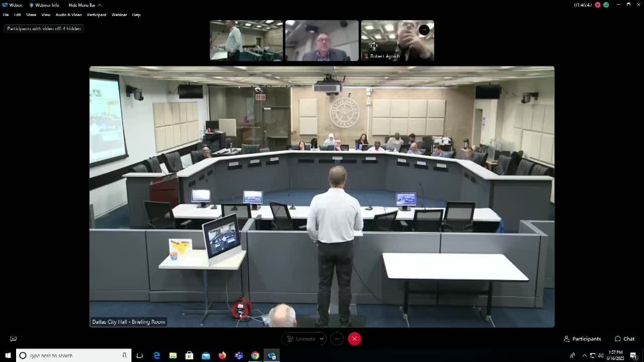Open the notification center icon
The width and height of the screenshot is (644, 362).
pos(633,355)
